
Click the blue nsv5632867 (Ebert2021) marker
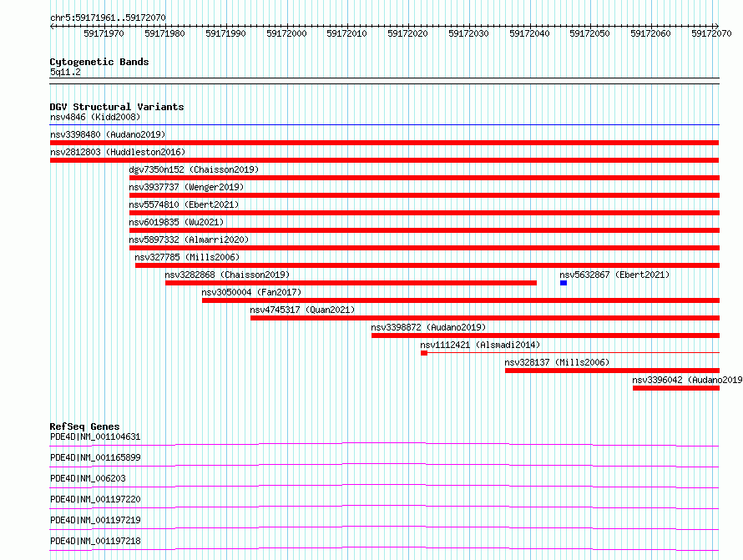(564, 283)
